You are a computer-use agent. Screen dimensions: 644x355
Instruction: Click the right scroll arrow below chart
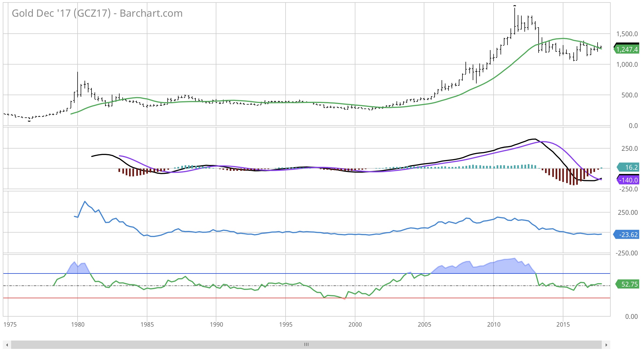[606, 345]
